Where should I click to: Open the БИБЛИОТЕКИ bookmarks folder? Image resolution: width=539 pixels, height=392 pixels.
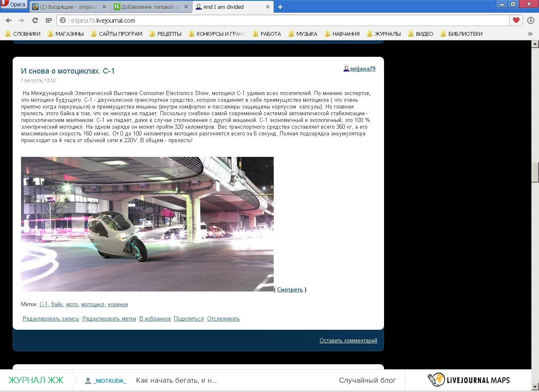(461, 34)
